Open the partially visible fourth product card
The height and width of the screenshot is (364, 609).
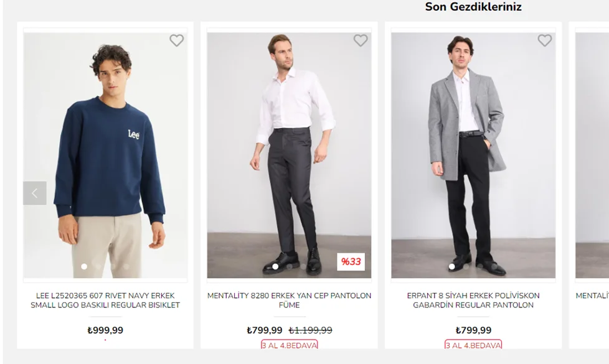click(592, 156)
